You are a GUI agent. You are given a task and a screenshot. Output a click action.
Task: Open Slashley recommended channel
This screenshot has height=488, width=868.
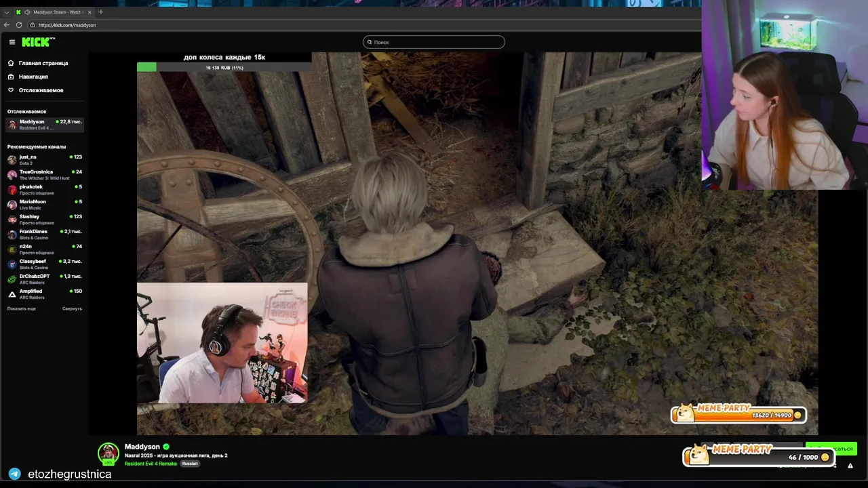(44, 220)
